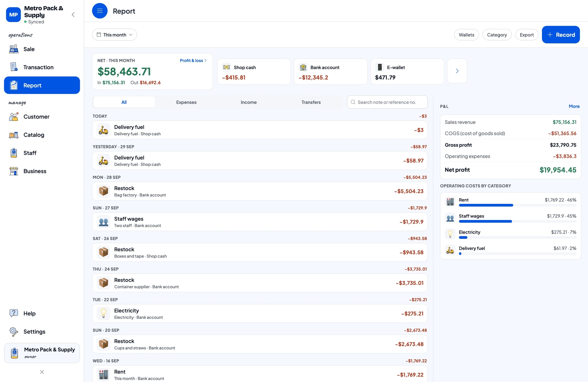Viewport: 588px width, 382px height.
Task: Open the Business storefront icon
Action: click(x=14, y=171)
